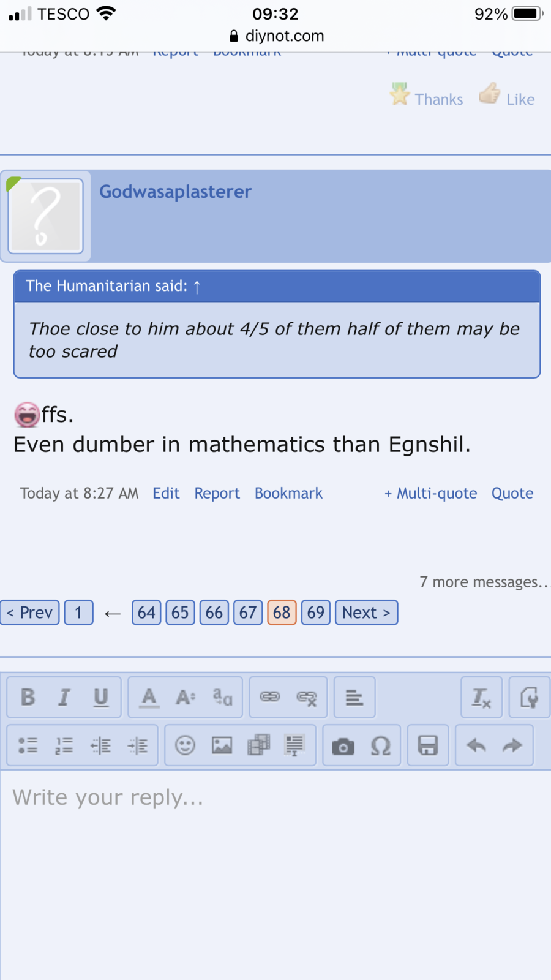Indent the current paragraph
Image resolution: width=551 pixels, height=980 pixels.
pos(138,745)
